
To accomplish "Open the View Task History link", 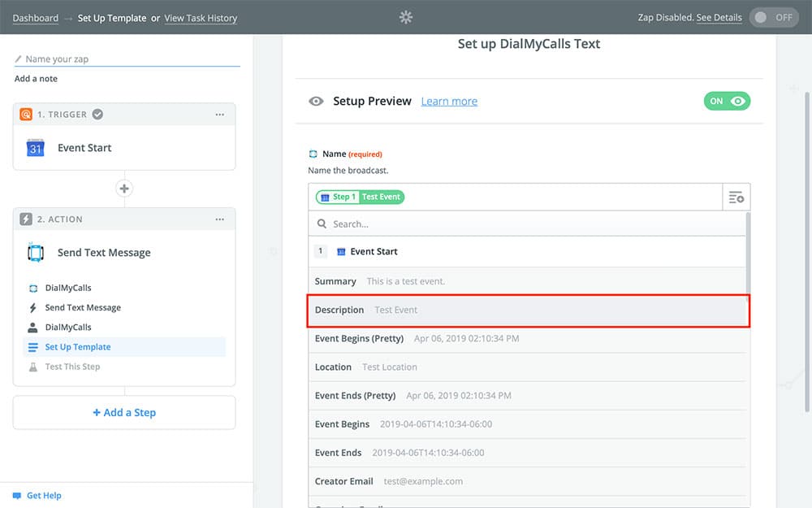I will coord(201,18).
